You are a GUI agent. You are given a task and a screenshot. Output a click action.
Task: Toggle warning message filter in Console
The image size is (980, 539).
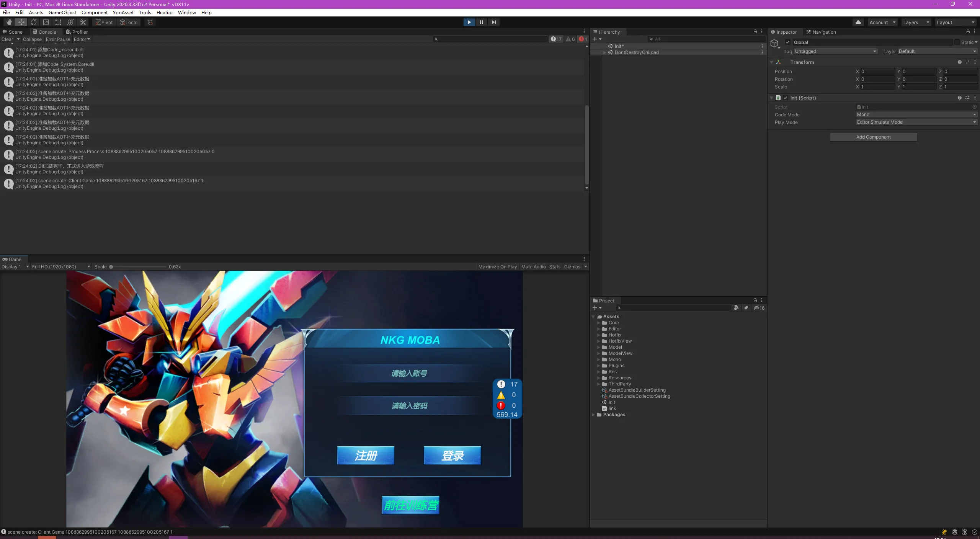(570, 39)
